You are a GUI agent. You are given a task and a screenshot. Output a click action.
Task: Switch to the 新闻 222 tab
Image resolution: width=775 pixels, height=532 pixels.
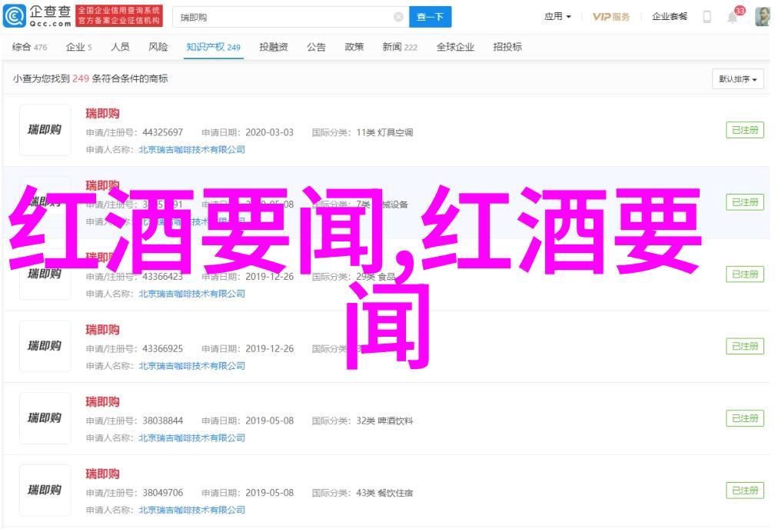tap(399, 47)
